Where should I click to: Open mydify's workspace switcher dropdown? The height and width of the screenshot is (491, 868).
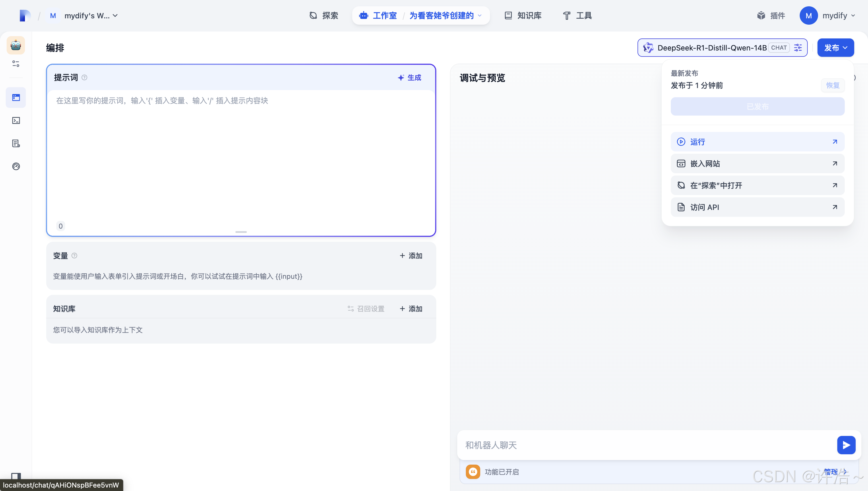86,15
